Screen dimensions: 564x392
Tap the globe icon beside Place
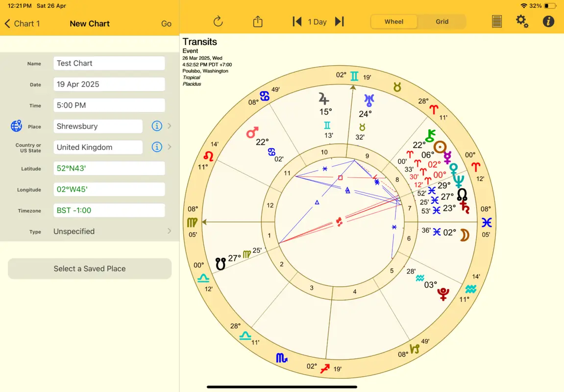click(x=16, y=126)
